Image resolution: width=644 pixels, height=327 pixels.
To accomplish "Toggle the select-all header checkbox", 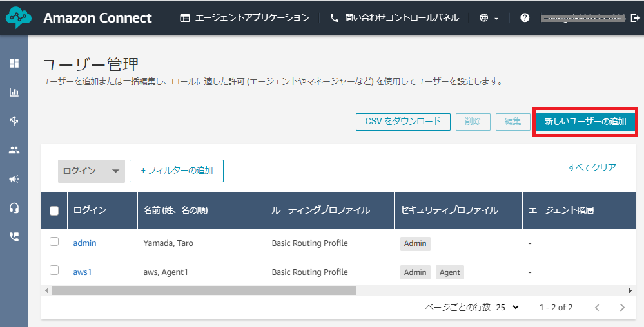I will pyautogui.click(x=54, y=210).
